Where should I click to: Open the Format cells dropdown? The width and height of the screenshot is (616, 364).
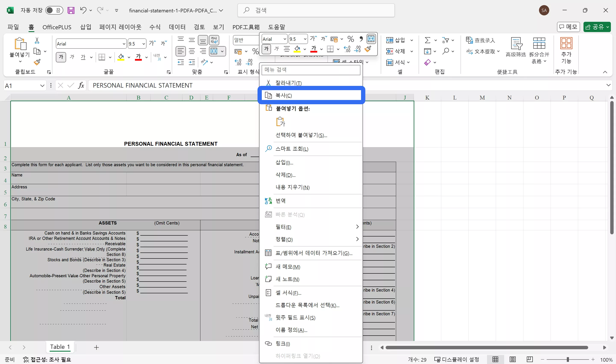409,62
